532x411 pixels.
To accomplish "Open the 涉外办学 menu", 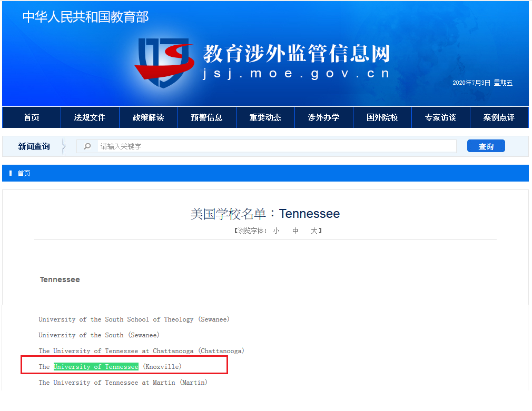I will click(324, 117).
